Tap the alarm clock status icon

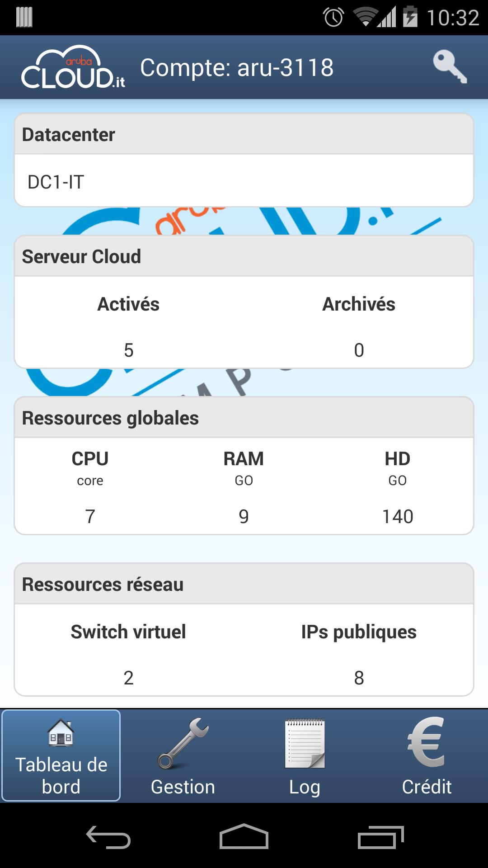(x=333, y=18)
